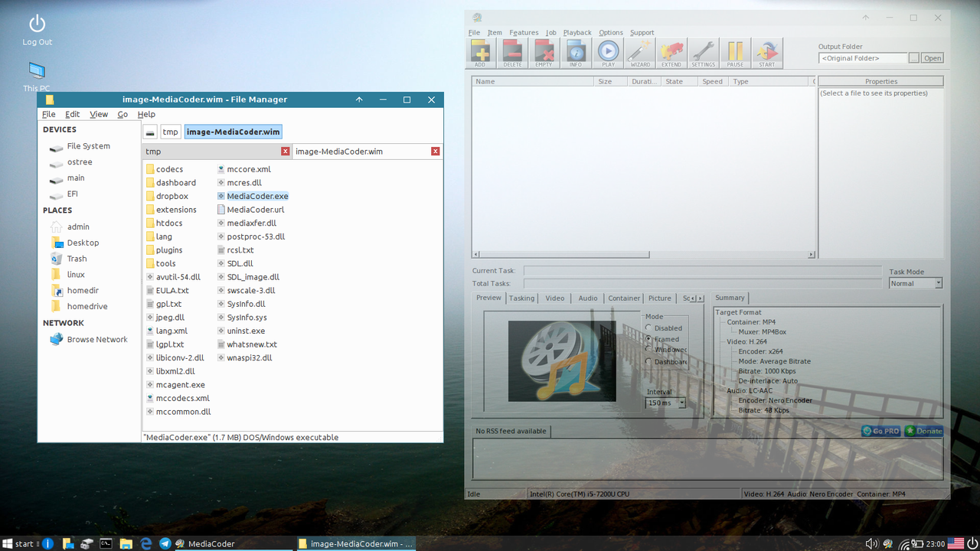The image size is (980, 551).
Task: Launch the WIZARD toolbar icon in MediaCoder
Action: click(x=639, y=54)
